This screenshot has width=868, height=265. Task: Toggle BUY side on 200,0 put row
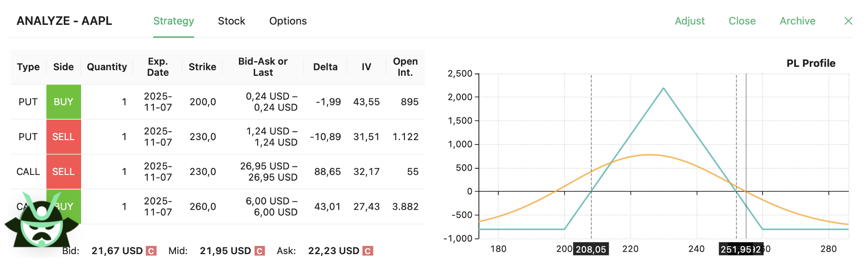pos(63,102)
